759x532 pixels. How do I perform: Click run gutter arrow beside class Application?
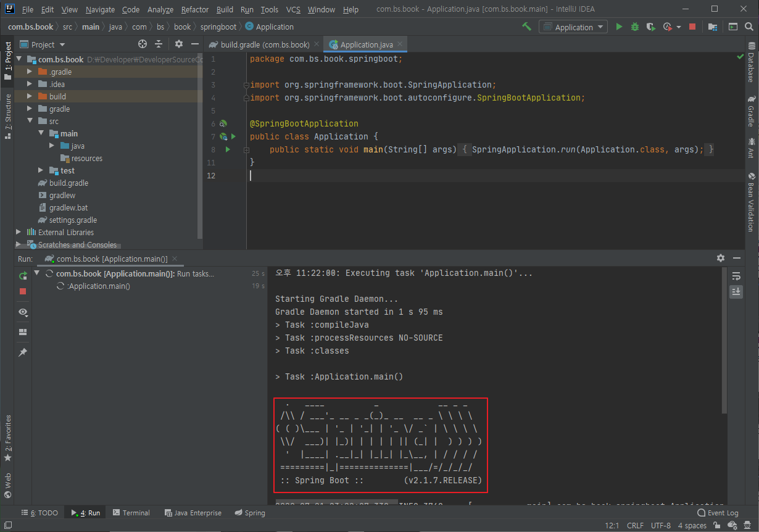(x=234, y=136)
